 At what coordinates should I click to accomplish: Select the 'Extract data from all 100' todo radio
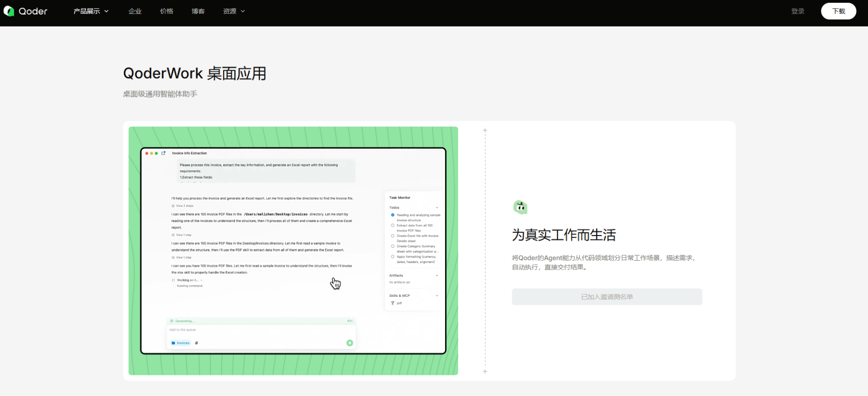pyautogui.click(x=393, y=225)
